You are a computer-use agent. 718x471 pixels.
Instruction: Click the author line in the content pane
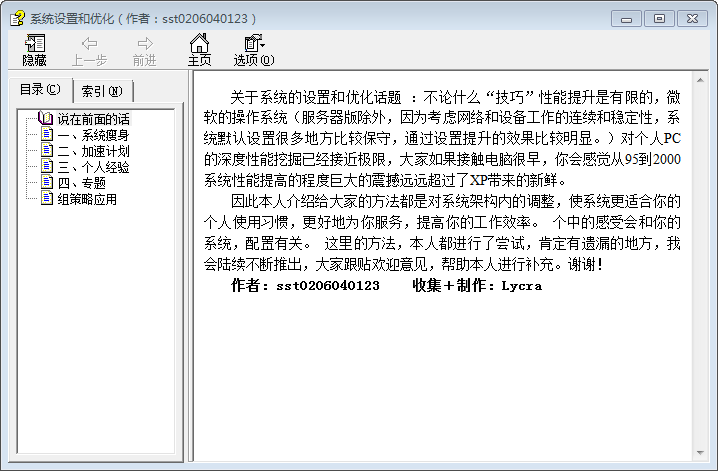(385, 286)
